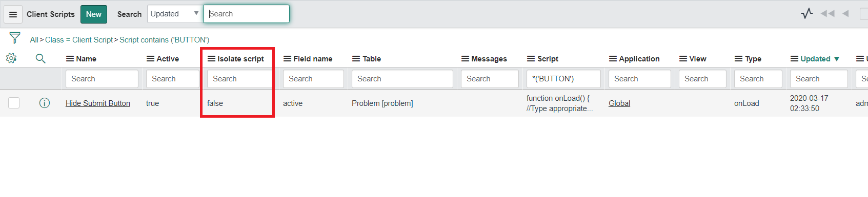This screenshot has width=868, height=197.
Task: Open the Hide Submit Button record
Action: click(98, 103)
